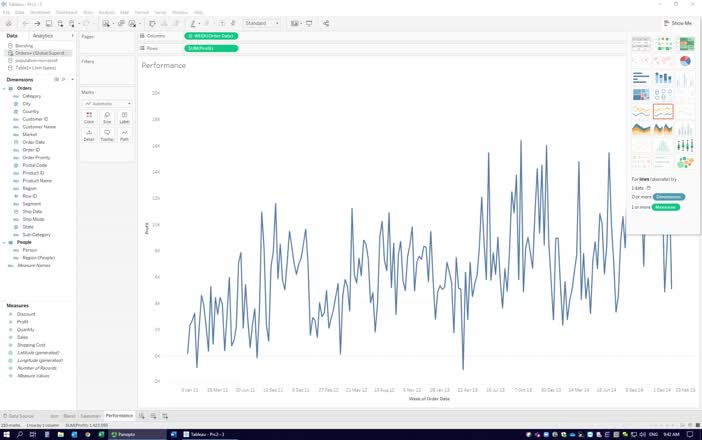Image resolution: width=702 pixels, height=440 pixels.
Task: Click the Color button in Marks card
Action: pyautogui.click(x=89, y=117)
